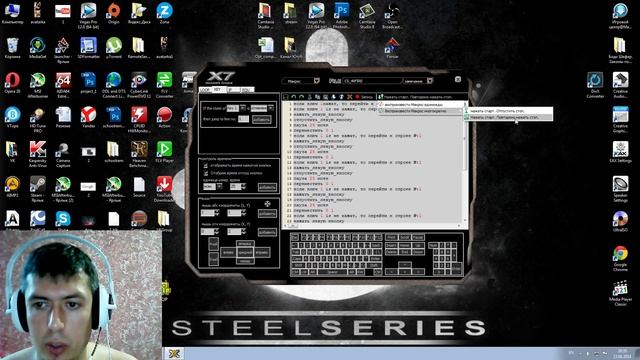Click the red X delete icon in toolbar

(349, 97)
